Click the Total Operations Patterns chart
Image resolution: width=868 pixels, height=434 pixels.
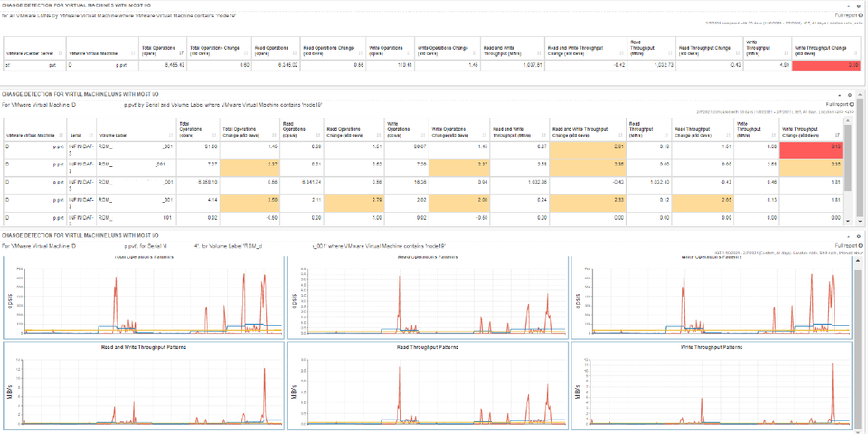(143, 295)
